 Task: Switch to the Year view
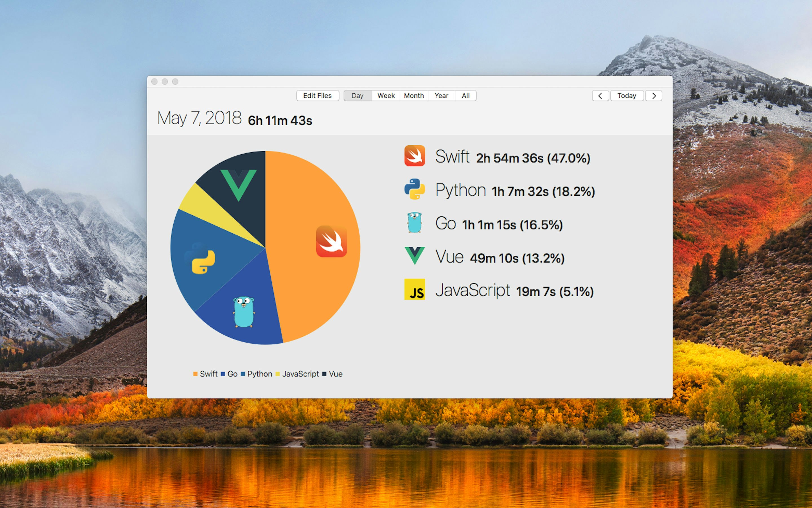point(442,96)
